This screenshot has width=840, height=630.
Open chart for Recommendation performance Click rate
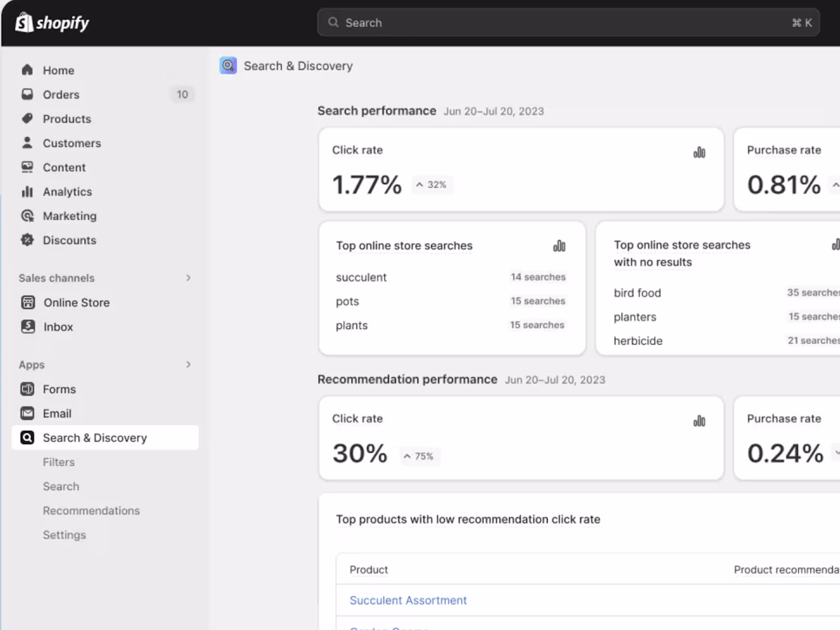[x=699, y=421]
